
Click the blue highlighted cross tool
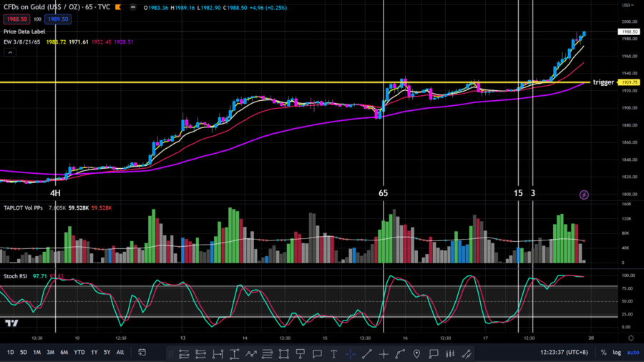coord(351,354)
